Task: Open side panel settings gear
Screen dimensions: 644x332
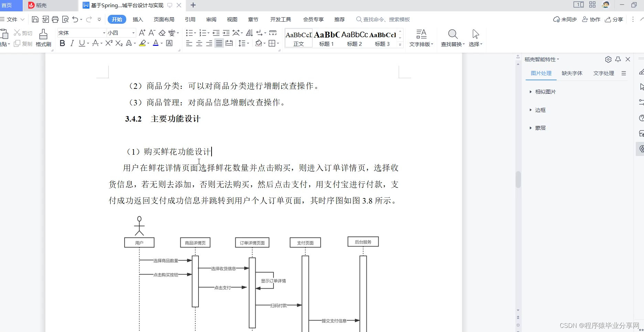Action: [608, 59]
